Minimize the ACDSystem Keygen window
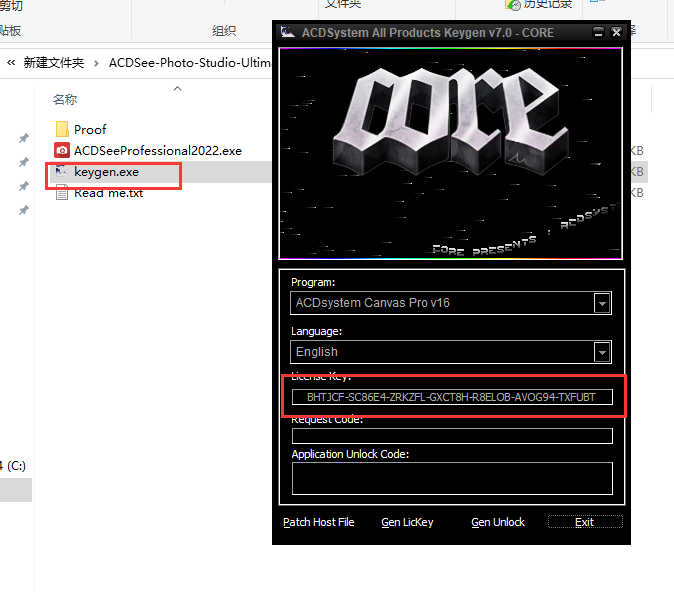Screen dimensions: 674x592 (x=598, y=32)
